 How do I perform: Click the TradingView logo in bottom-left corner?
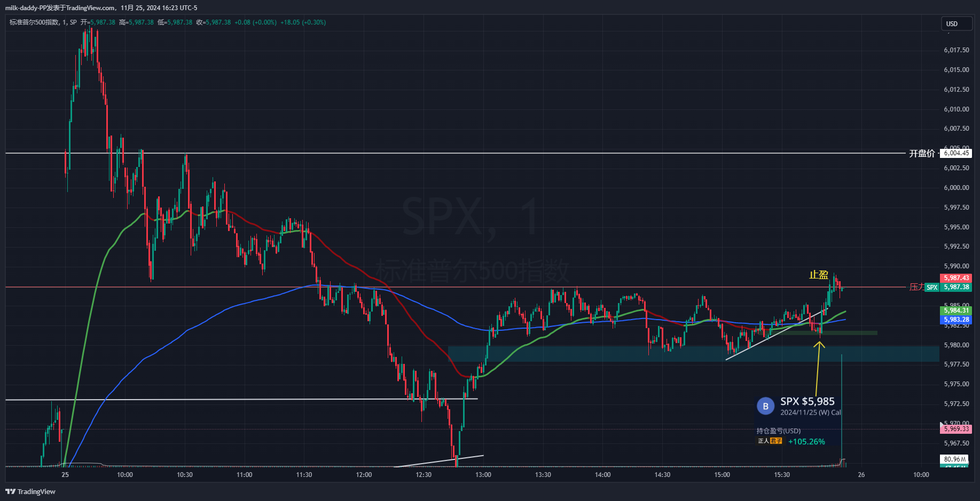(x=30, y=491)
